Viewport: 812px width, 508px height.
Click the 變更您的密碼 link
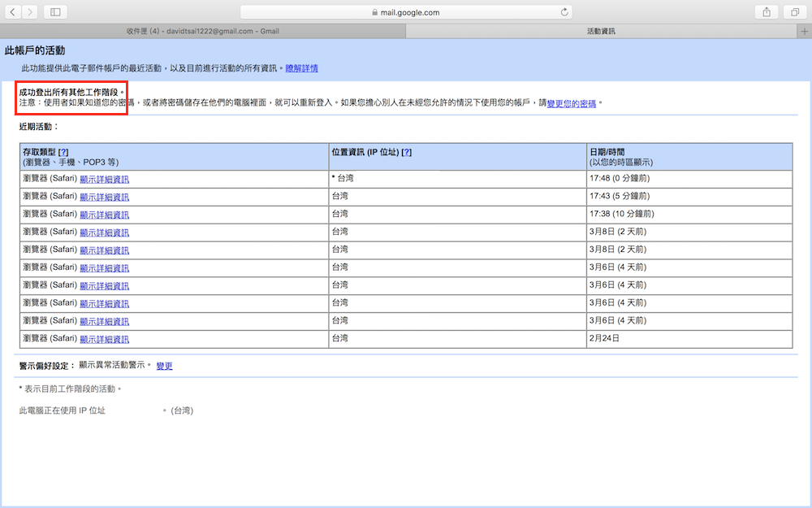tap(572, 103)
